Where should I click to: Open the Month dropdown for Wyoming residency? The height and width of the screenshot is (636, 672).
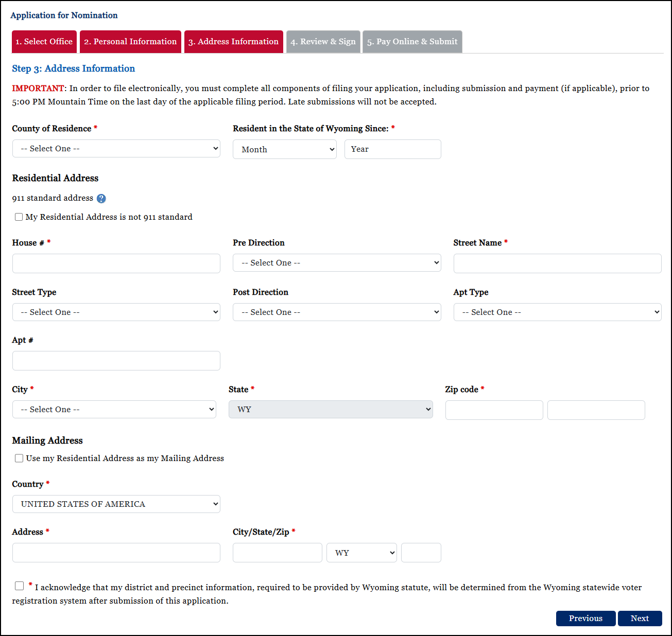coord(285,149)
